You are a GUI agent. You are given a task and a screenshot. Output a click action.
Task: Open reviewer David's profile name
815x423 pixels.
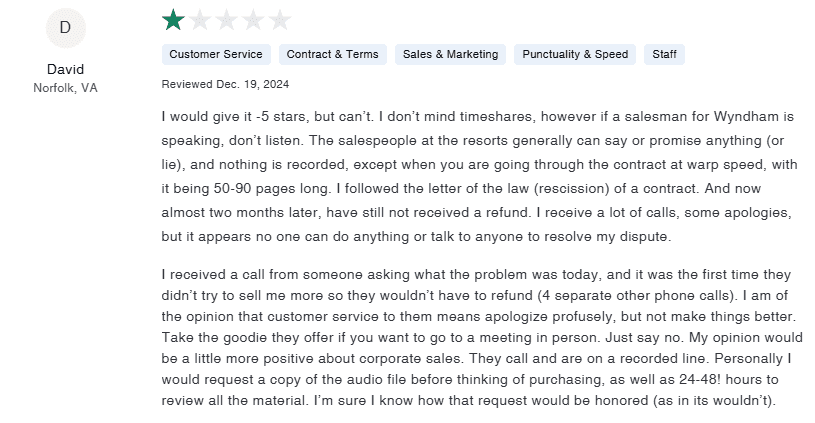tap(65, 69)
